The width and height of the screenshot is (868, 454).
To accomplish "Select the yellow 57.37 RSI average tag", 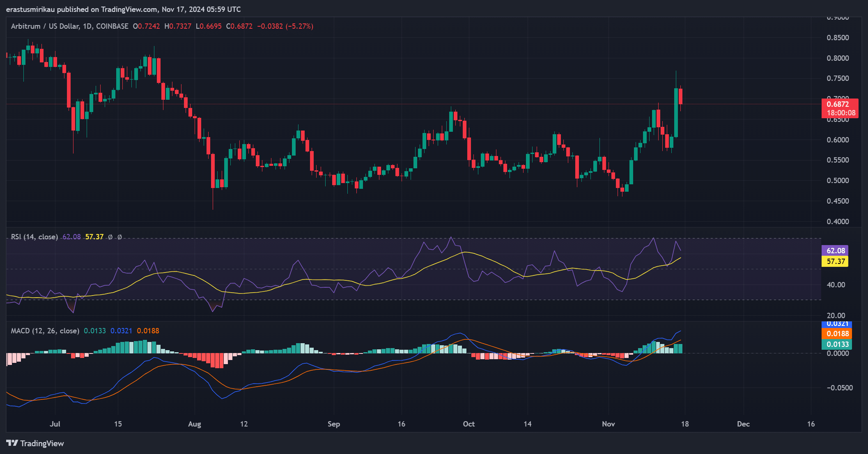I will coord(835,261).
